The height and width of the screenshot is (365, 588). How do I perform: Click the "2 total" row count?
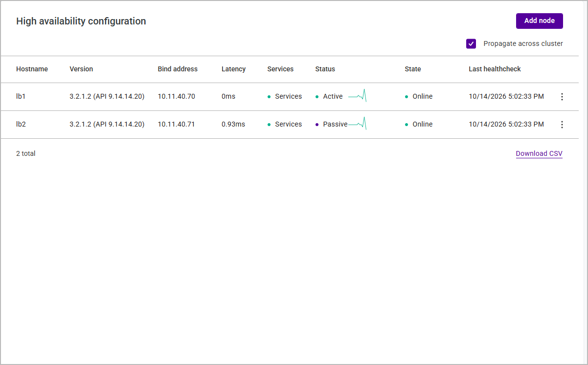point(26,153)
